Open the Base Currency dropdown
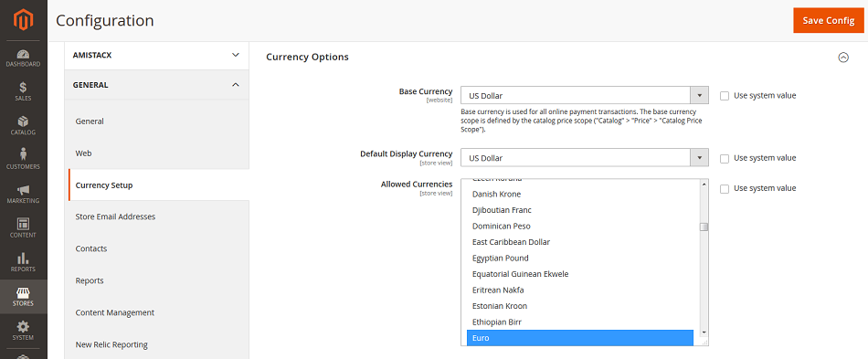Screen dimensions: 868x359 (585, 95)
